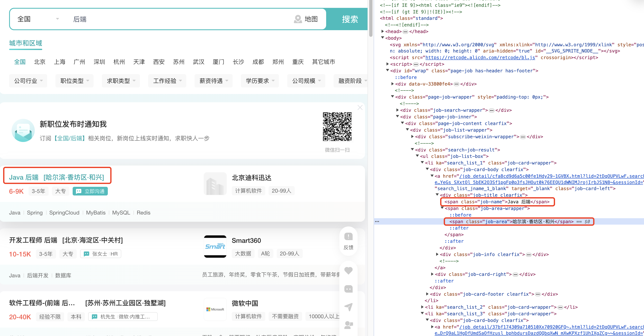Select the 北京 city filter
This screenshot has width=644, height=336.
click(x=40, y=62)
